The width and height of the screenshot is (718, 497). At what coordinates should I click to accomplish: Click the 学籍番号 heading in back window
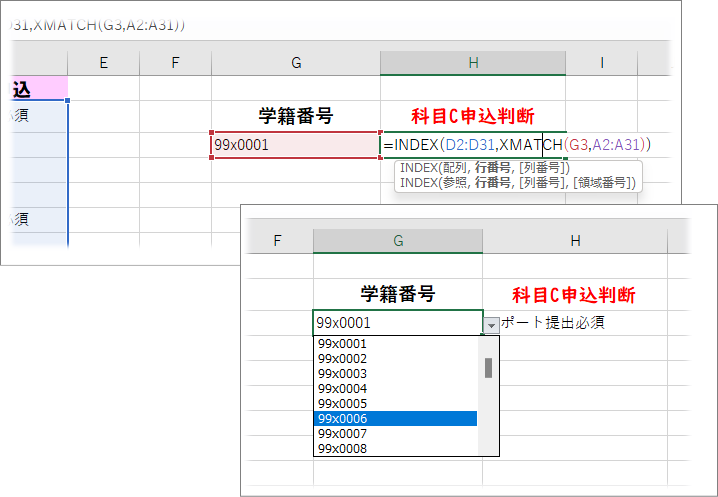coord(296,116)
